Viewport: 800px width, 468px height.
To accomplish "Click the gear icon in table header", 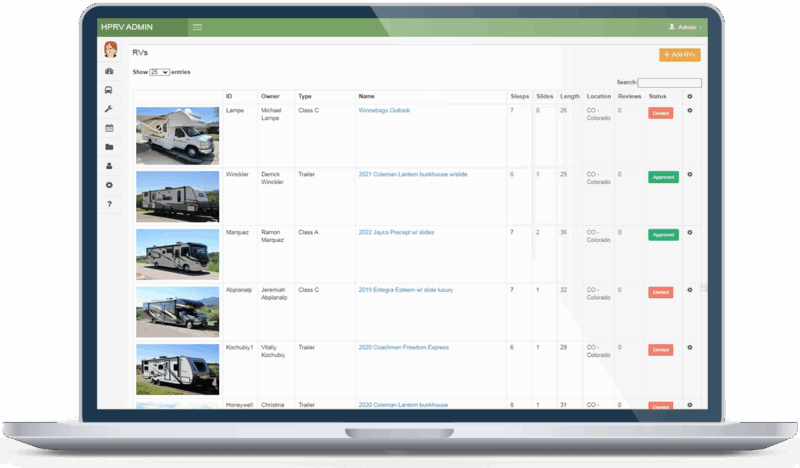I will coord(690,96).
